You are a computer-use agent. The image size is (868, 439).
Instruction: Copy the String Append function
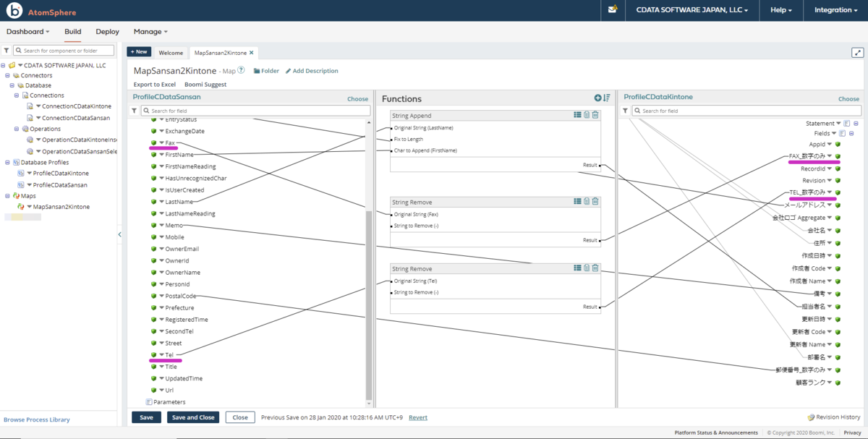click(587, 115)
